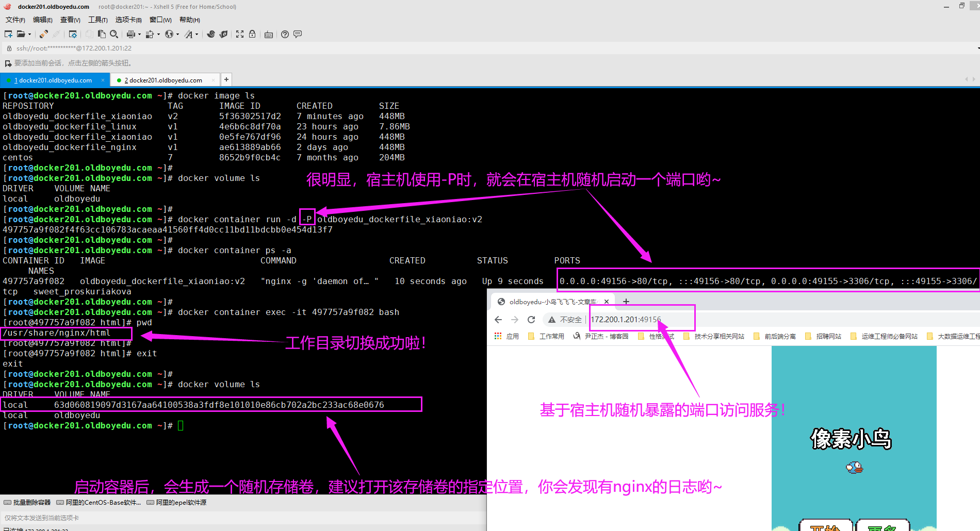This screenshot has height=531, width=980.
Task: Reload the 小鸟飞飞飞 page in Chrome
Action: (531, 319)
